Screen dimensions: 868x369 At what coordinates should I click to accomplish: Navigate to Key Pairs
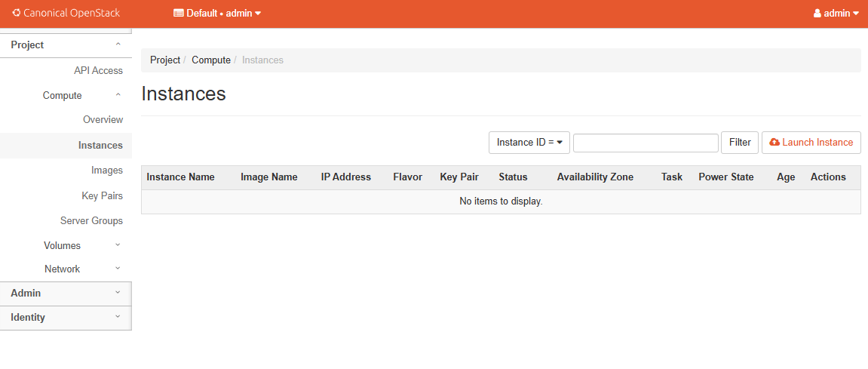pyautogui.click(x=102, y=195)
